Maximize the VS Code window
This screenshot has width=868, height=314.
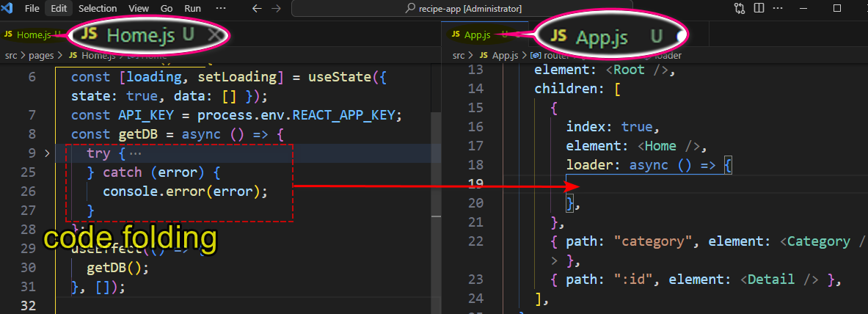coord(837,9)
